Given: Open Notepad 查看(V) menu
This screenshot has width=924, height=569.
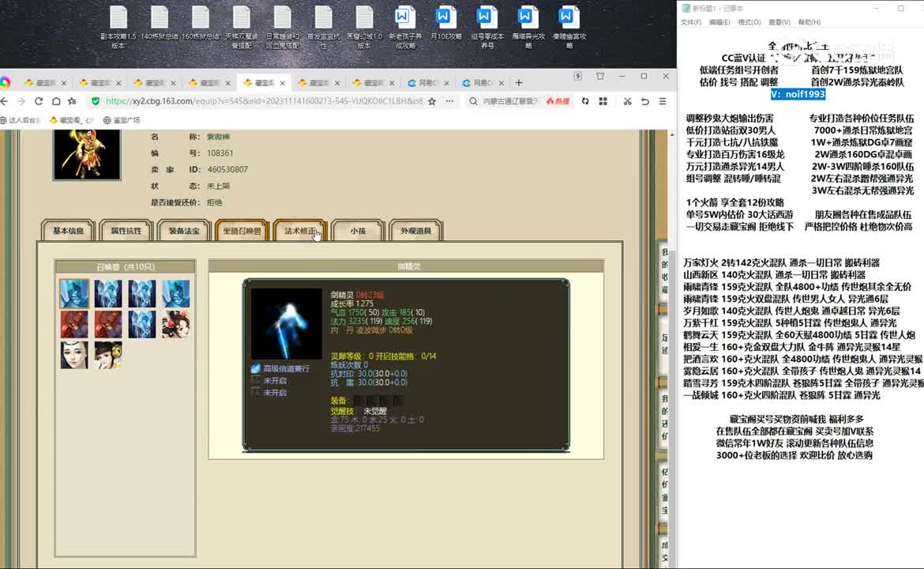Looking at the screenshot, I should click(x=779, y=22).
